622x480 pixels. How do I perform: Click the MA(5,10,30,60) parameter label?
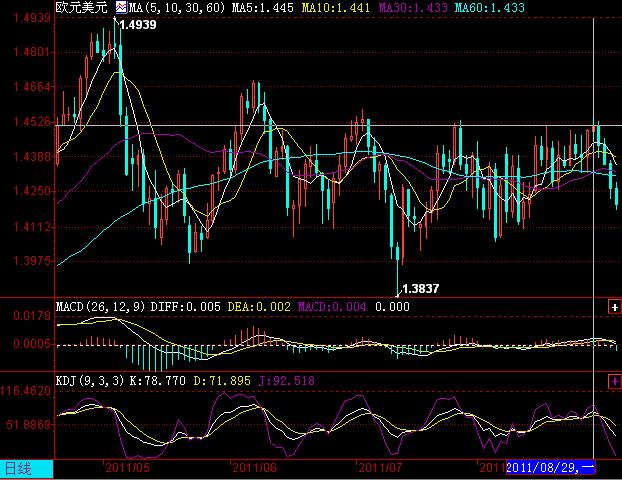point(177,8)
